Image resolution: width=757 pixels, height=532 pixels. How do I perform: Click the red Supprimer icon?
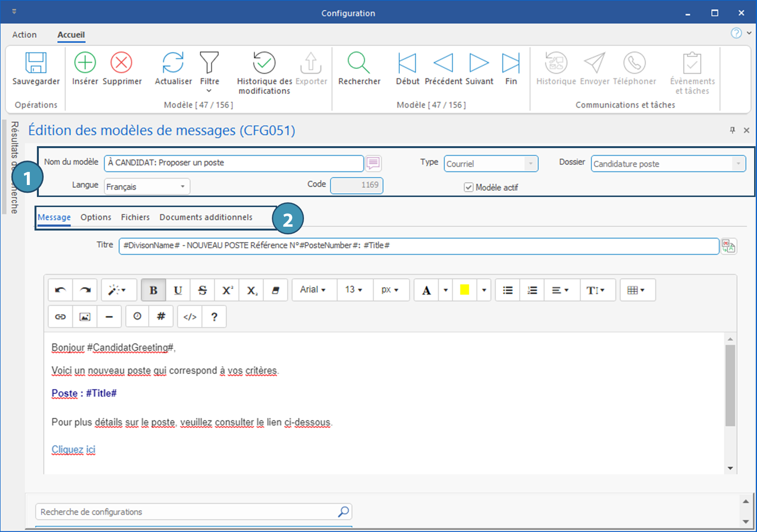click(x=121, y=63)
